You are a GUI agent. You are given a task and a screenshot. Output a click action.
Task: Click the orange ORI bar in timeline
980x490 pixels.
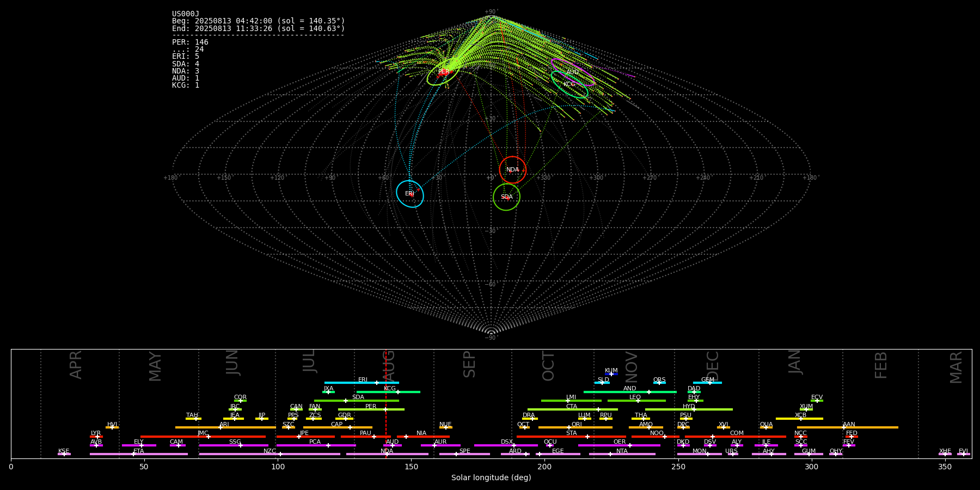[x=575, y=427]
